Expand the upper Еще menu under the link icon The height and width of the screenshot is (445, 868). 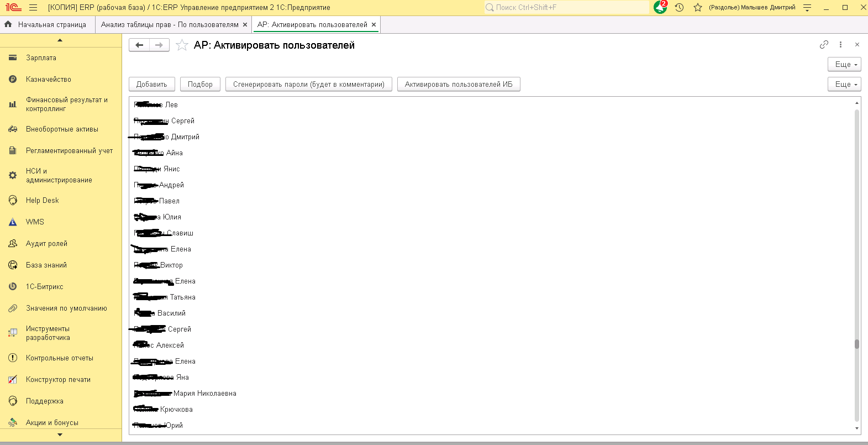(844, 64)
